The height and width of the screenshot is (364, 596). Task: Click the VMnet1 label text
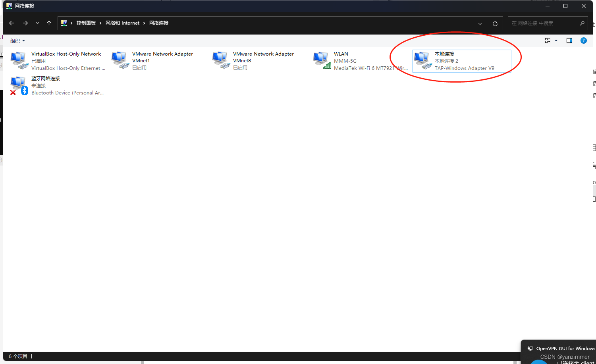(x=141, y=61)
